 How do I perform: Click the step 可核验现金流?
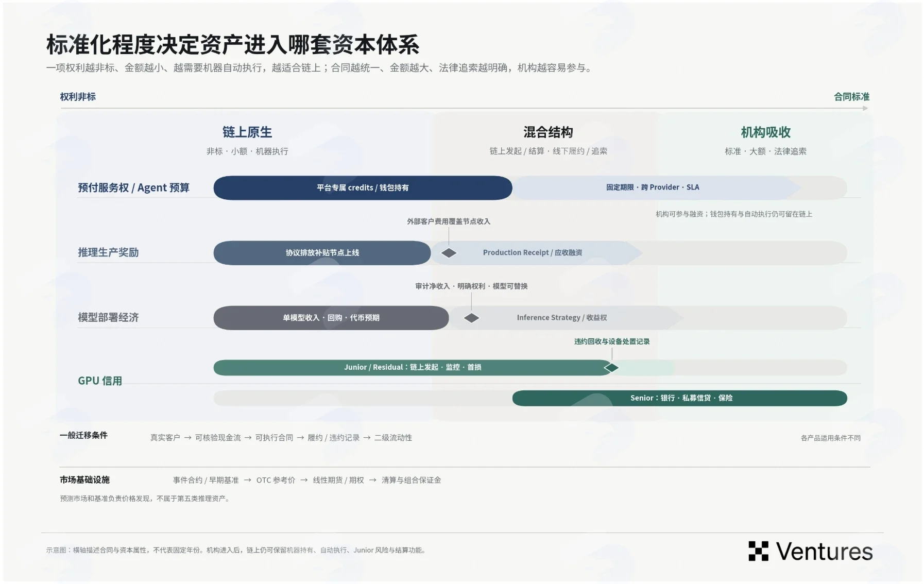218,438
